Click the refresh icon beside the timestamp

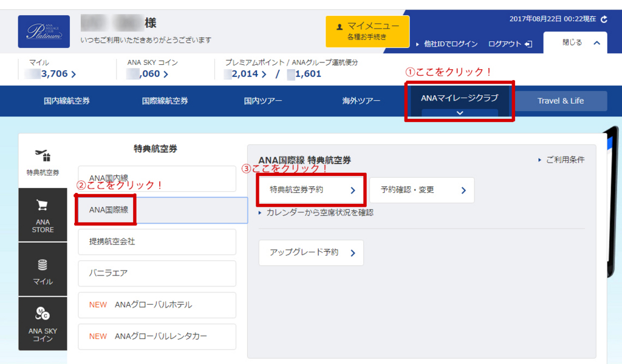point(604,19)
